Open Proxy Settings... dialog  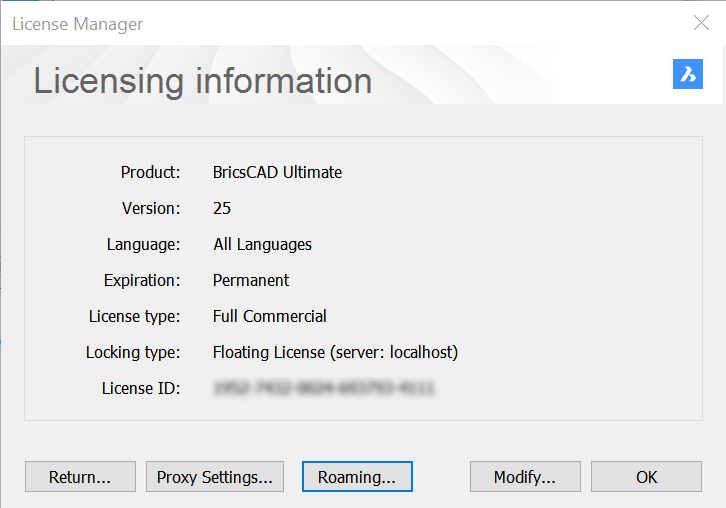tap(215, 477)
